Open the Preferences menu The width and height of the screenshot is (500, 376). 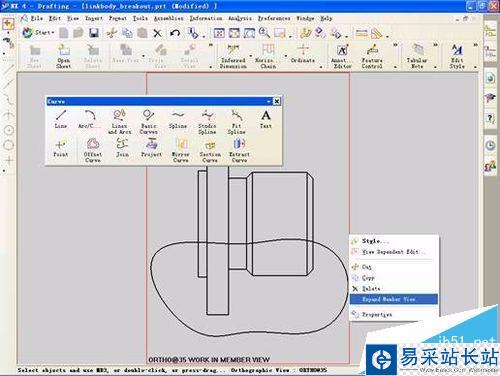pos(274,18)
